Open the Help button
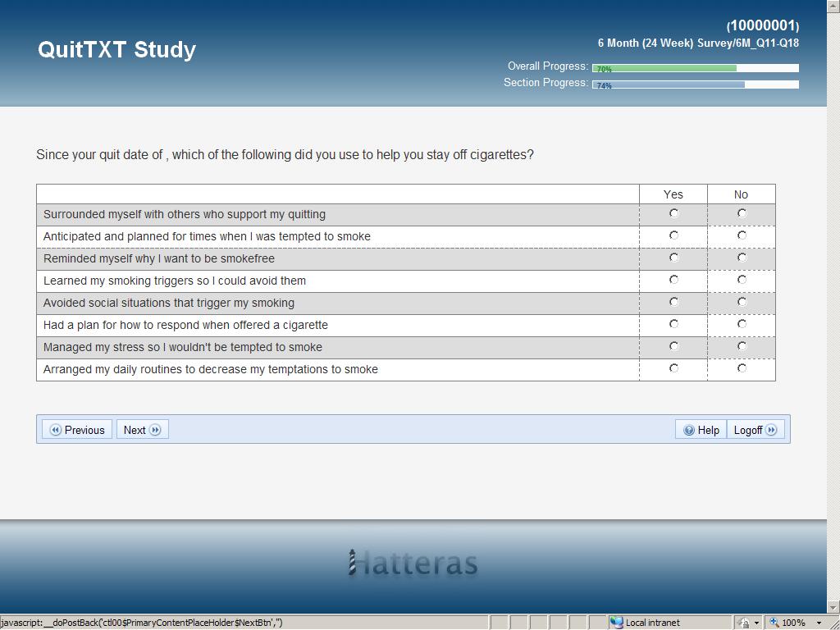The width and height of the screenshot is (840, 630). (701, 430)
